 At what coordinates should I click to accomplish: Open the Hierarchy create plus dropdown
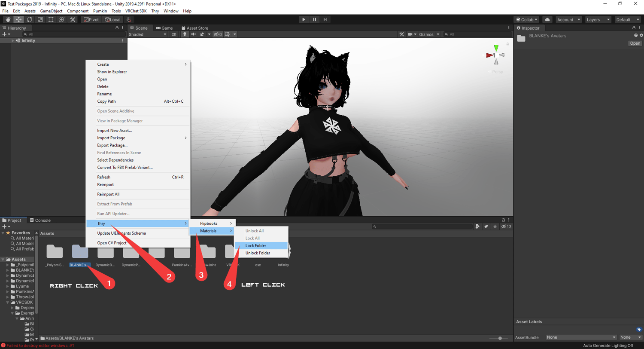[6, 34]
